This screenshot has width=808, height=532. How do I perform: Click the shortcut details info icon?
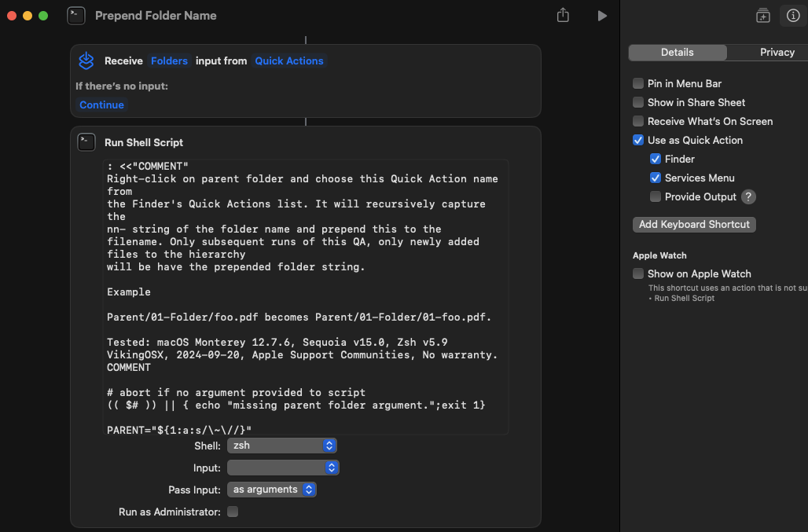792,16
